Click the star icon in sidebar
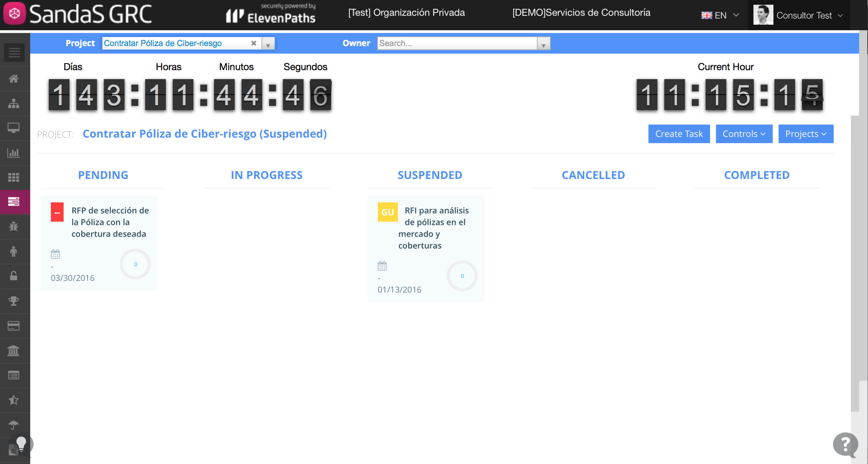Image resolution: width=868 pixels, height=464 pixels. (x=14, y=400)
